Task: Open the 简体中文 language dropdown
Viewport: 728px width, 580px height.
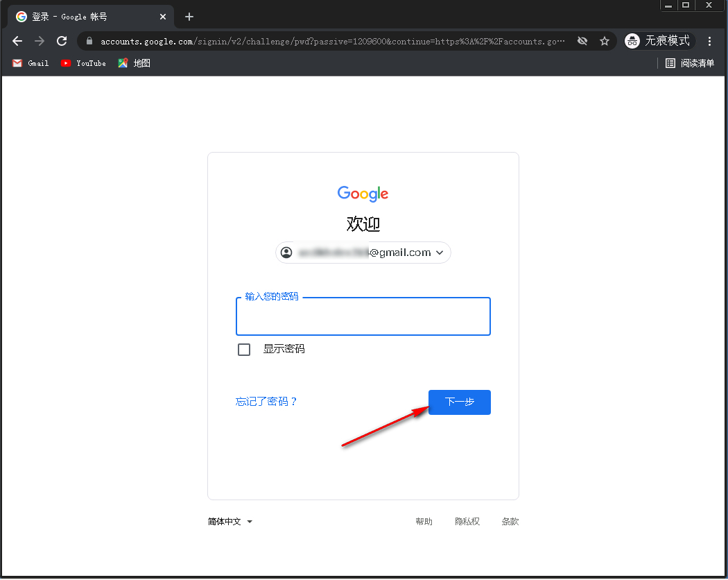Action: pyautogui.click(x=230, y=522)
